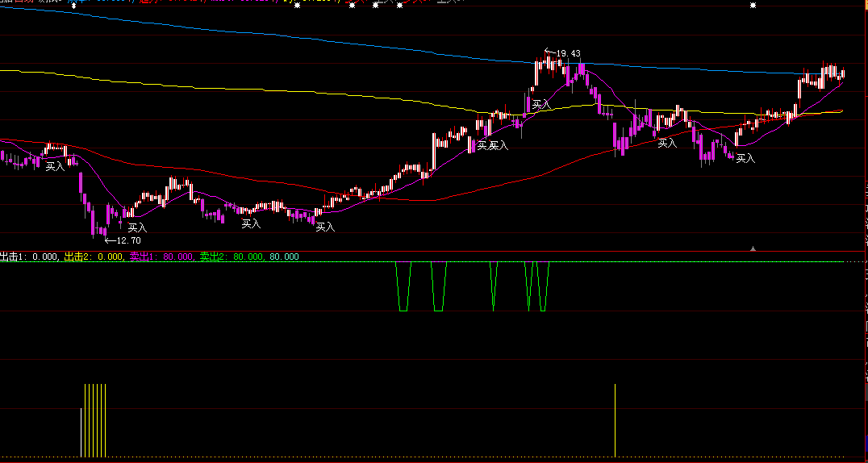Select the white 出击1 indicator label
Screen dimensions: 868x463
29,257
